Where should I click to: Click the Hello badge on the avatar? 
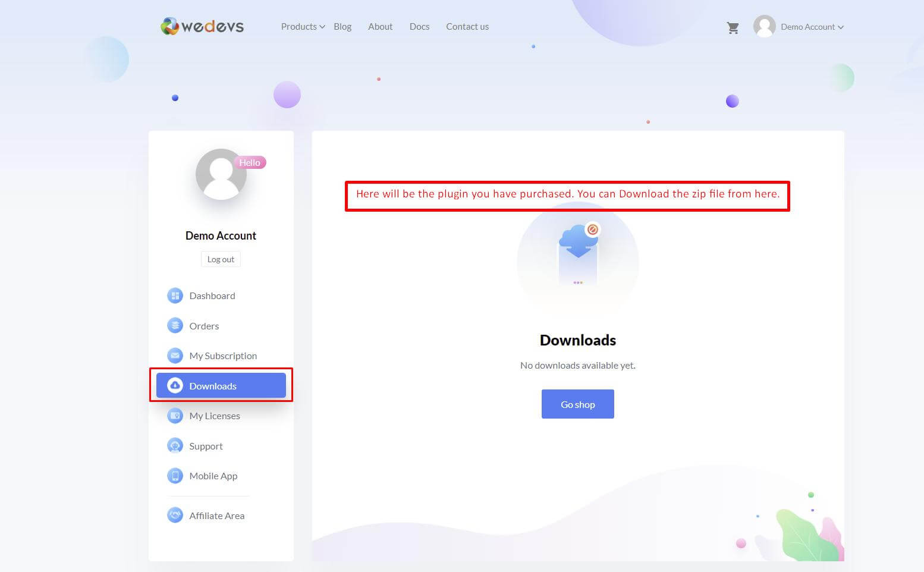250,162
